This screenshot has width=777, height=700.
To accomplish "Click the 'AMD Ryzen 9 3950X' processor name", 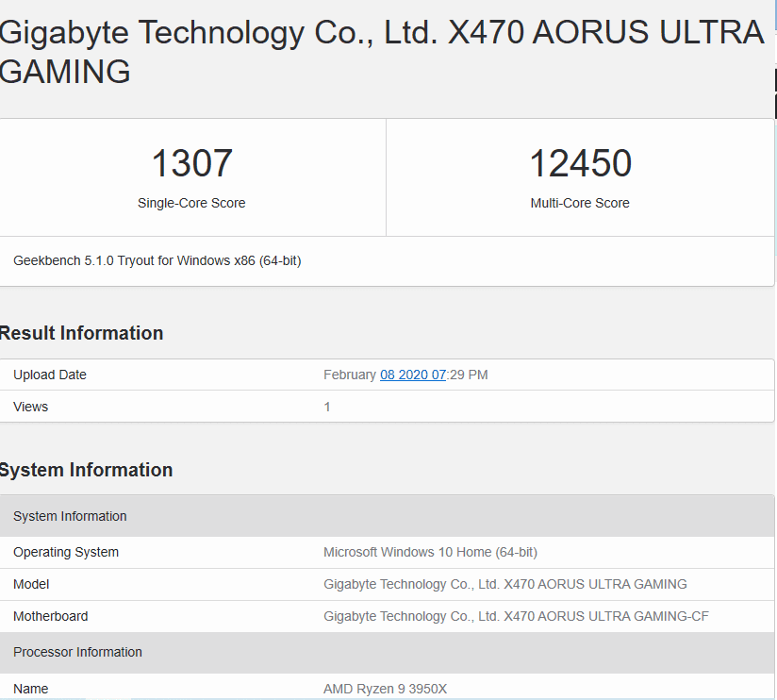I will [385, 689].
